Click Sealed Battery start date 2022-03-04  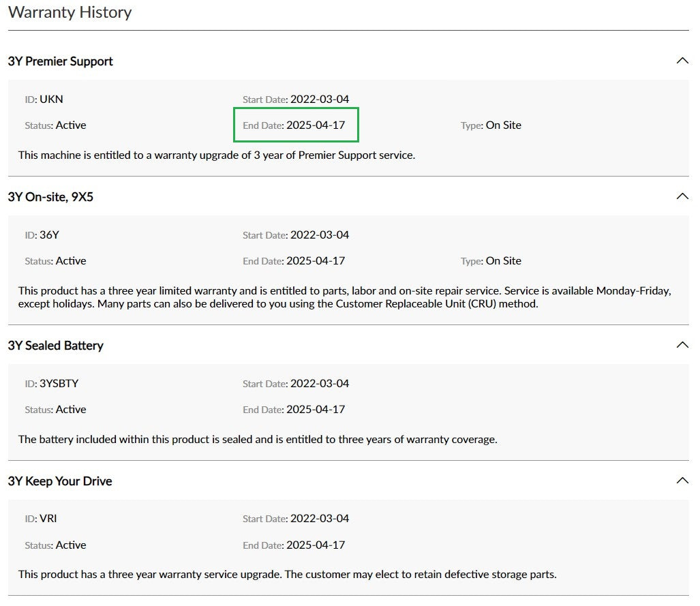(320, 384)
